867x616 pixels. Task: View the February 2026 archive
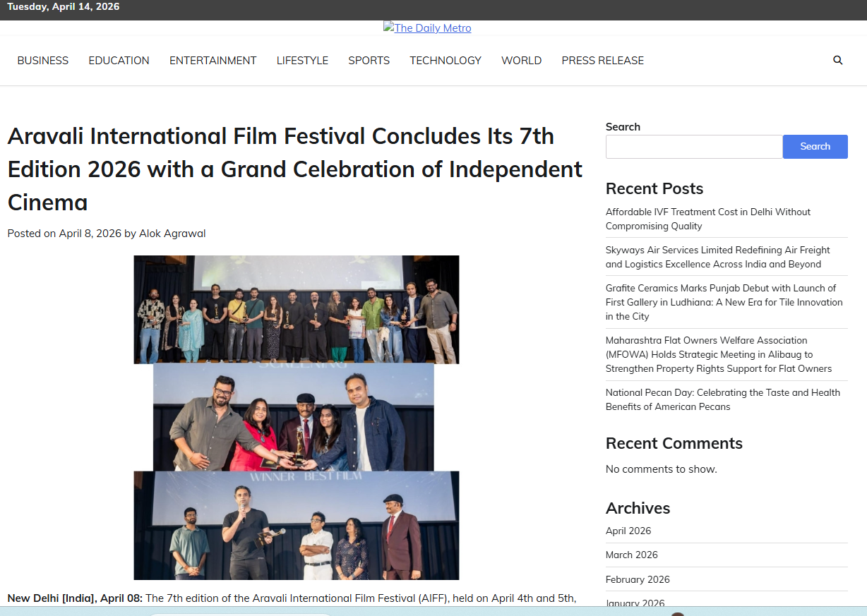pyautogui.click(x=638, y=579)
